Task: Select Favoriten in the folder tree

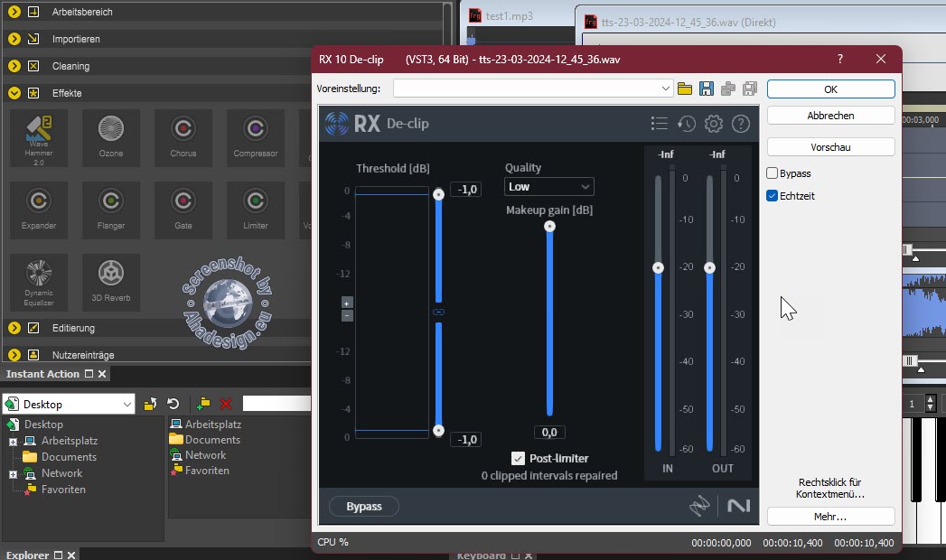Action: pyautogui.click(x=63, y=490)
